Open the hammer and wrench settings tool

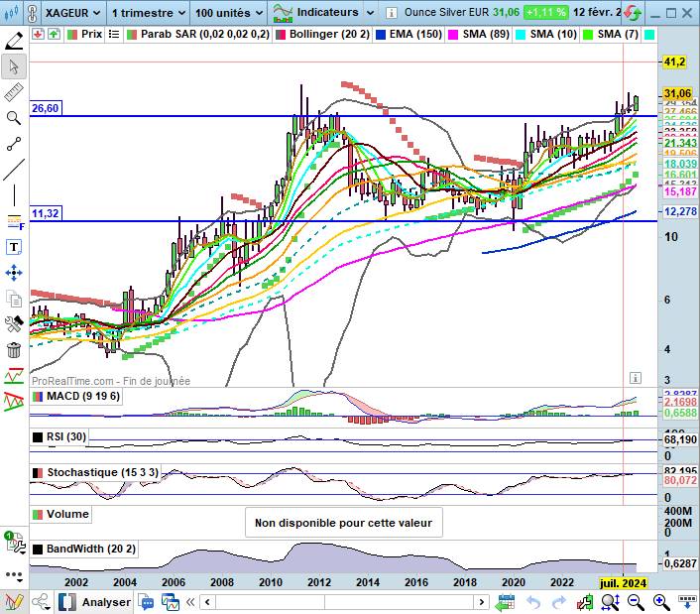tap(14, 323)
